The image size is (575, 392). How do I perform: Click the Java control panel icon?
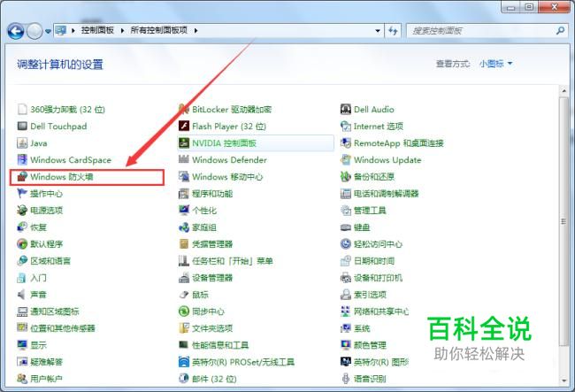tap(22, 143)
